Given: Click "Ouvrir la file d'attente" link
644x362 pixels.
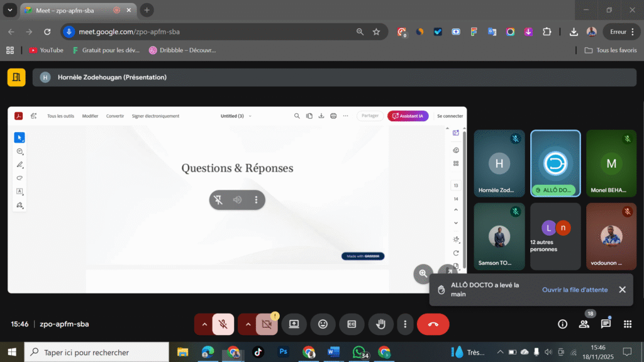Looking at the screenshot, I should (x=575, y=290).
